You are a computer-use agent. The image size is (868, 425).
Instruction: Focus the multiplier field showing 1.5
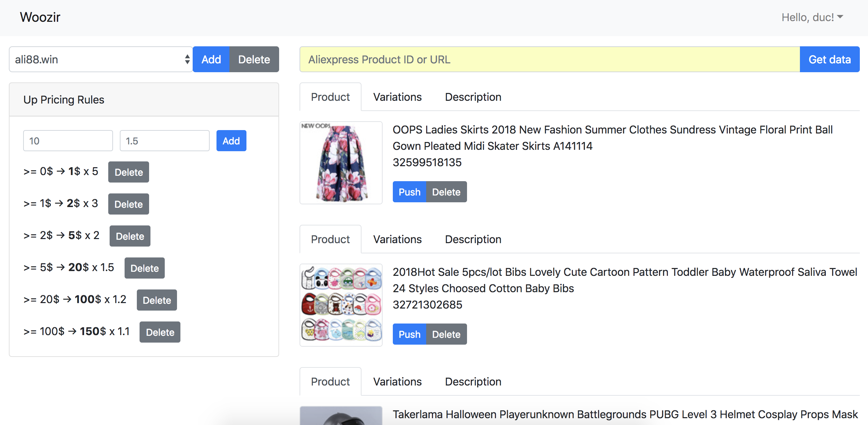(x=164, y=141)
